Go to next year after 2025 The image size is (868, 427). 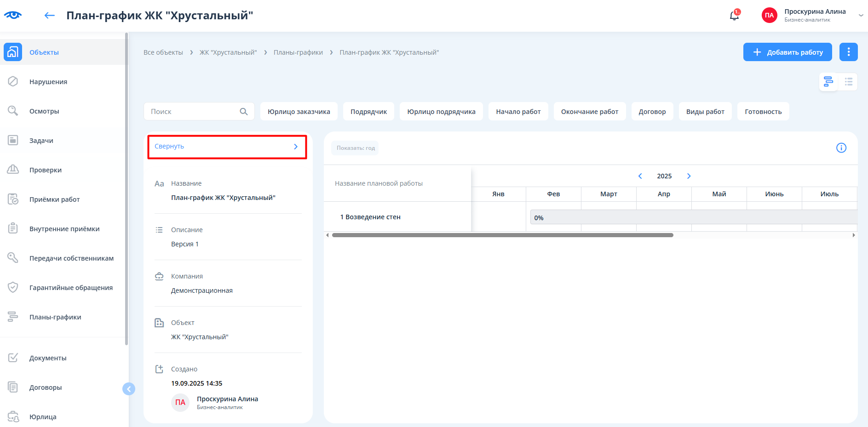coord(689,176)
